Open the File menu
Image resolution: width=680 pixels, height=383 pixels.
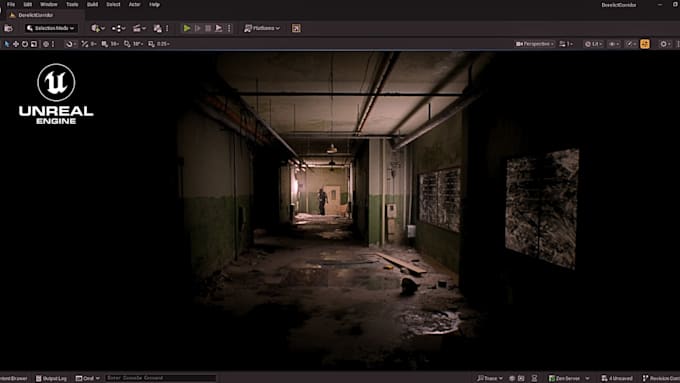pyautogui.click(x=11, y=4)
